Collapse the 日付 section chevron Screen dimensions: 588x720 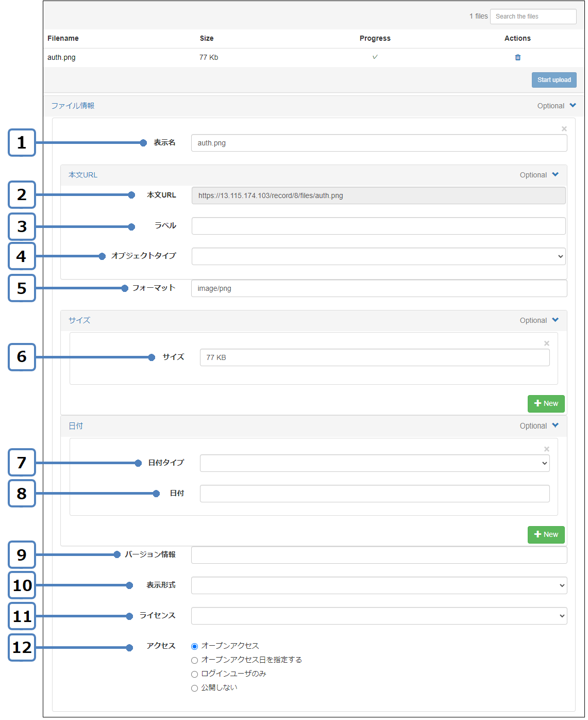[555, 426]
